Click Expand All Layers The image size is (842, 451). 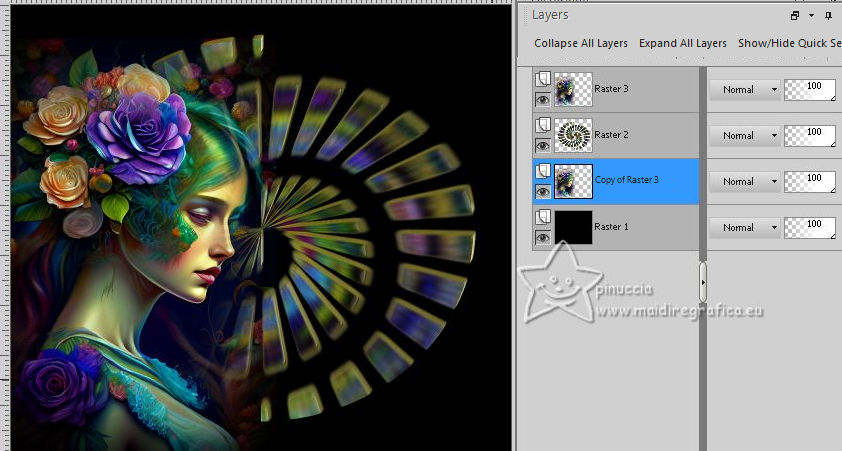(x=682, y=44)
